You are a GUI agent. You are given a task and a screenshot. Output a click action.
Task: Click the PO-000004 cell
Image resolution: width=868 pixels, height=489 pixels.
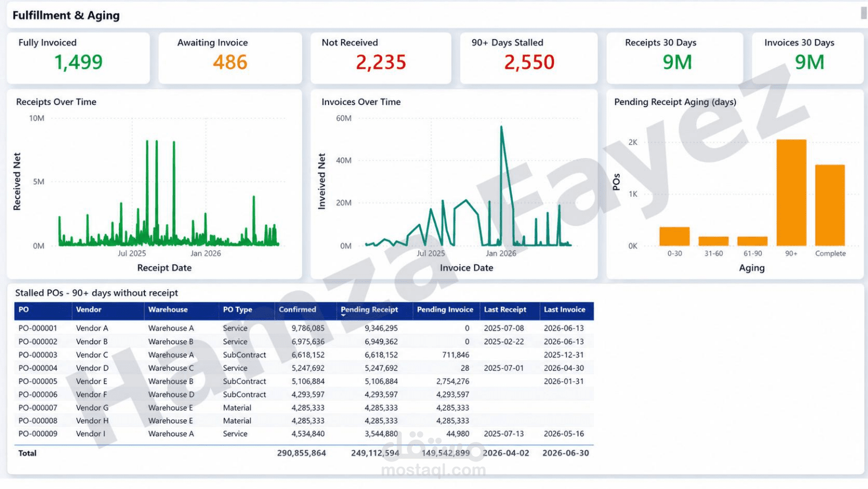38,368
